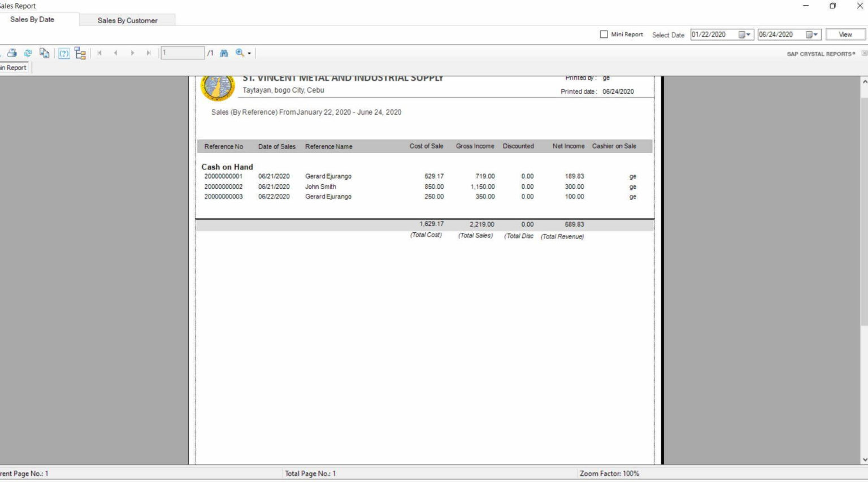Select the Sales By Date tab
868x482 pixels.
click(x=32, y=19)
